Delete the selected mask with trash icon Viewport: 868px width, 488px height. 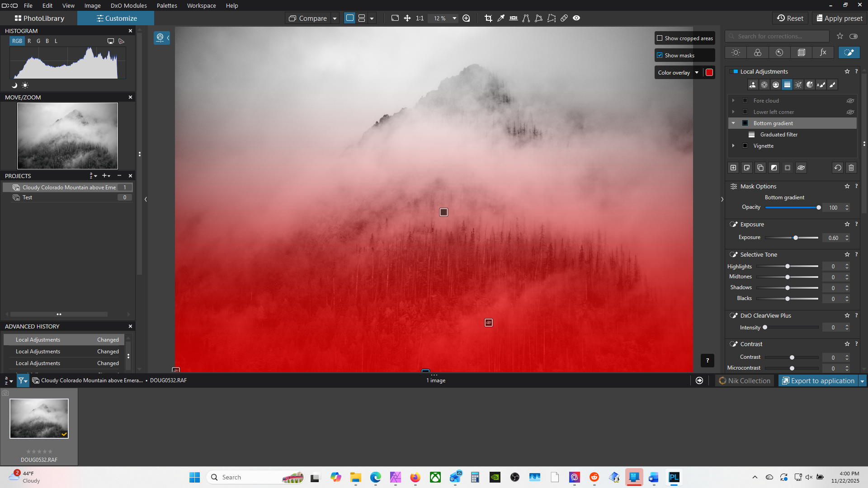pos(851,168)
